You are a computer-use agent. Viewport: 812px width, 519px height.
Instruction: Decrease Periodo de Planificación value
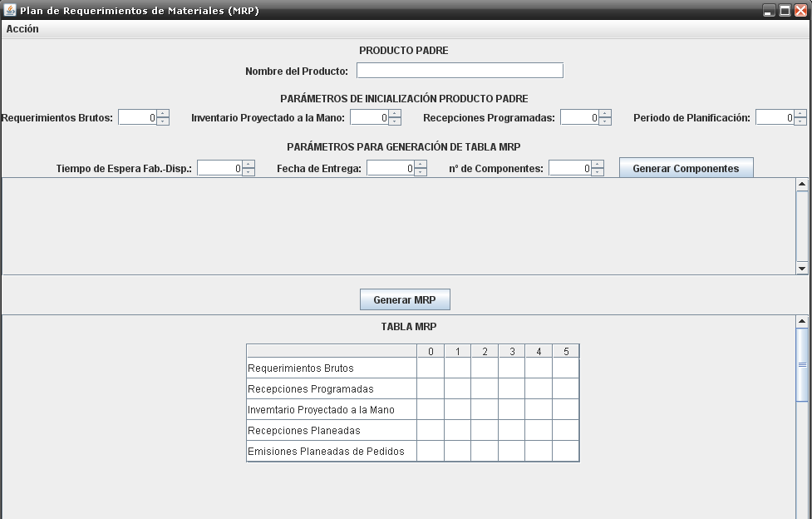tap(801, 121)
